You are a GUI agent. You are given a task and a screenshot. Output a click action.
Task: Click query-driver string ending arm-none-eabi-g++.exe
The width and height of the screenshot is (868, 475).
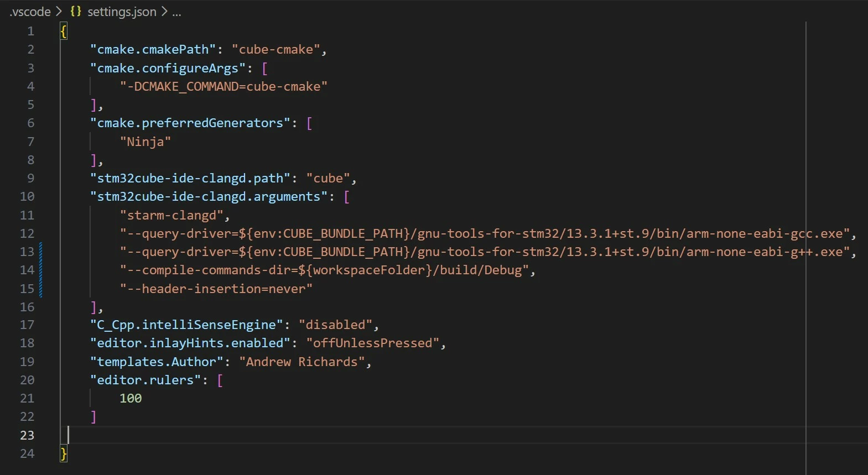[x=485, y=252]
